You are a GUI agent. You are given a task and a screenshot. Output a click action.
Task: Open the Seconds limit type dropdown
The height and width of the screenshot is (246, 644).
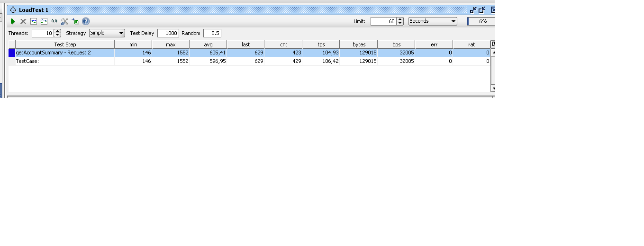click(x=433, y=21)
